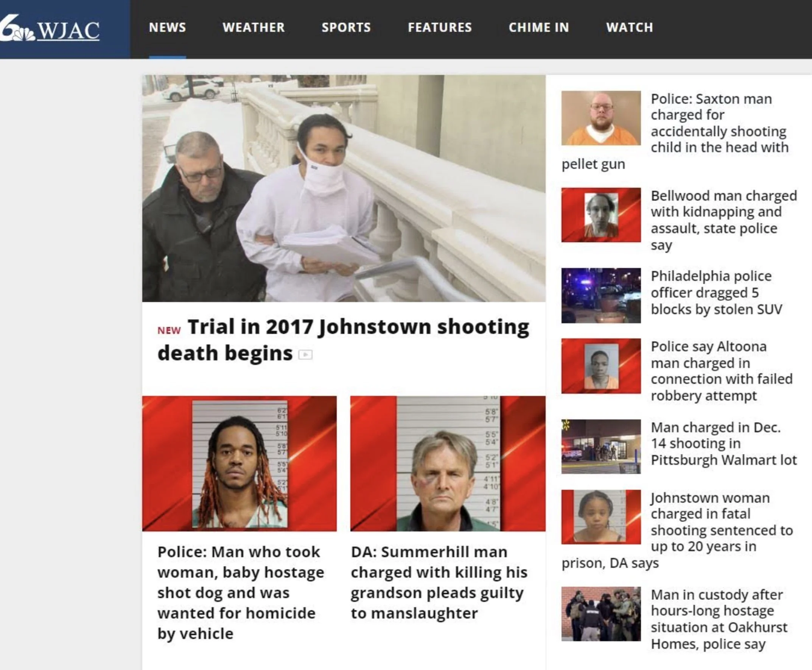Screen dimensions: 812x670
Task: Click the Altoona robbery suspect thumbnail
Action: pos(601,366)
